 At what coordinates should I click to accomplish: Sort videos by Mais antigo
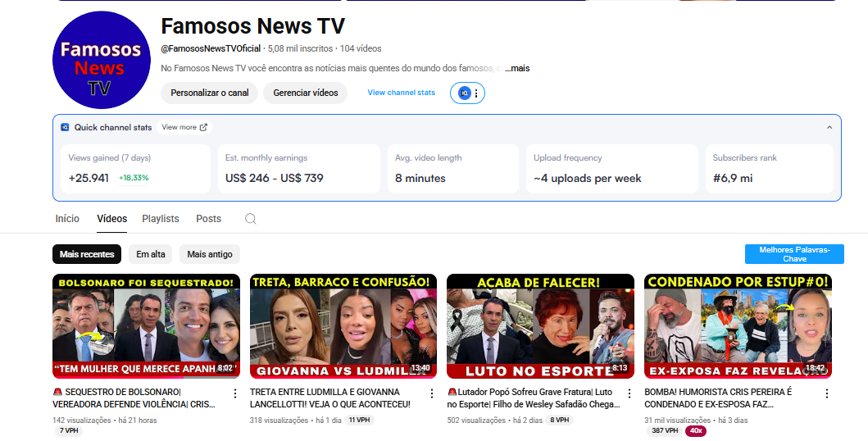(x=210, y=255)
